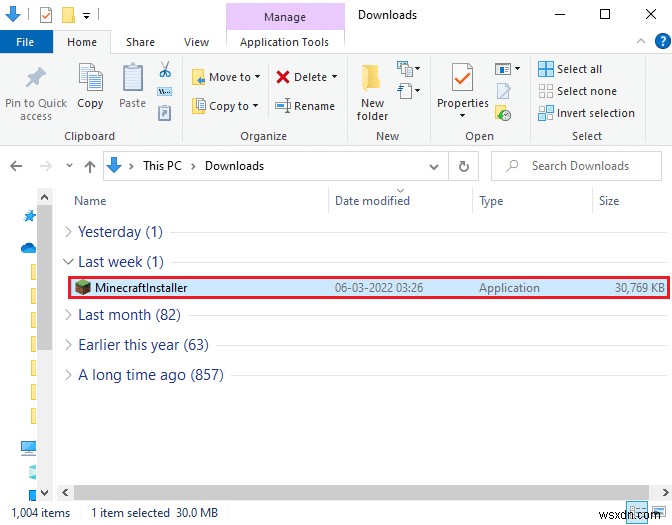Click the Quick access star in navigation pane

[29, 216]
